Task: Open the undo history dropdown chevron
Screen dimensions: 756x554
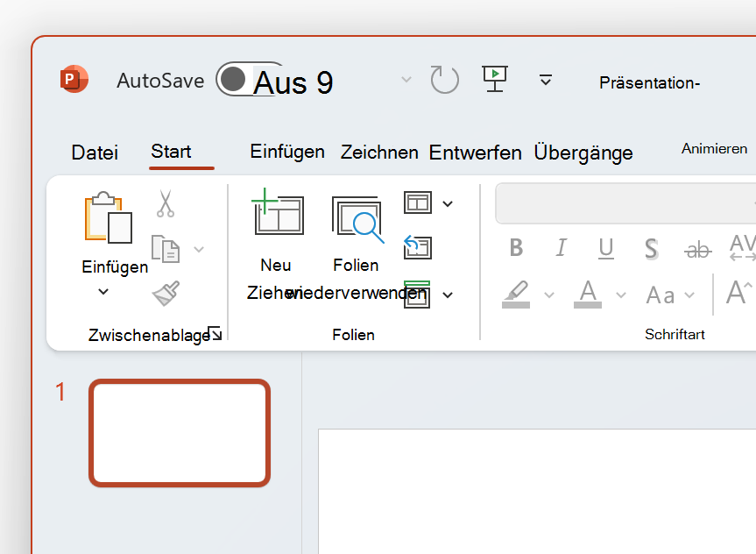Action: [x=406, y=79]
